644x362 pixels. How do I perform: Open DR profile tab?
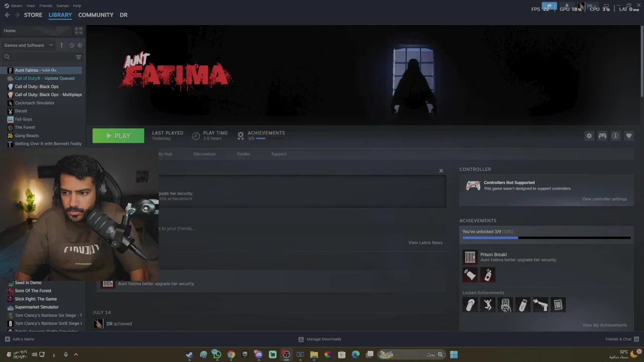pyautogui.click(x=124, y=15)
